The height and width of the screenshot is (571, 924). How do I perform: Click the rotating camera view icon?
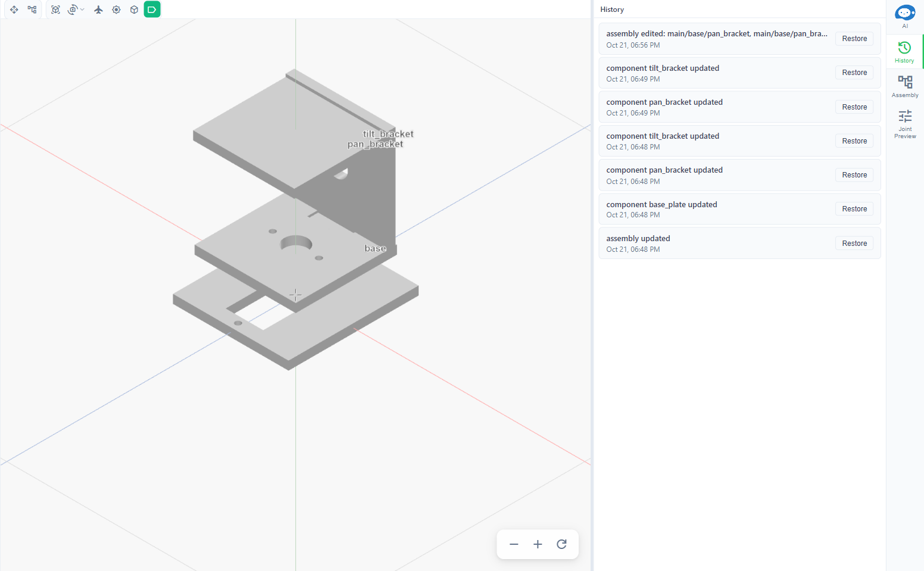[73, 10]
